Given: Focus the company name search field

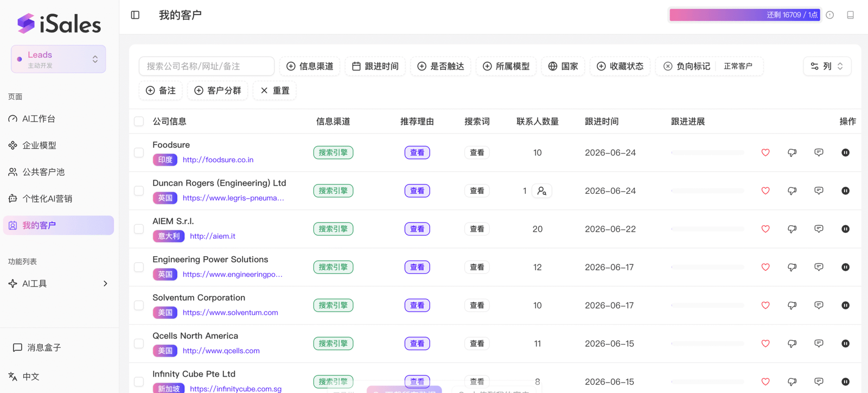Looking at the screenshot, I should coord(207,66).
